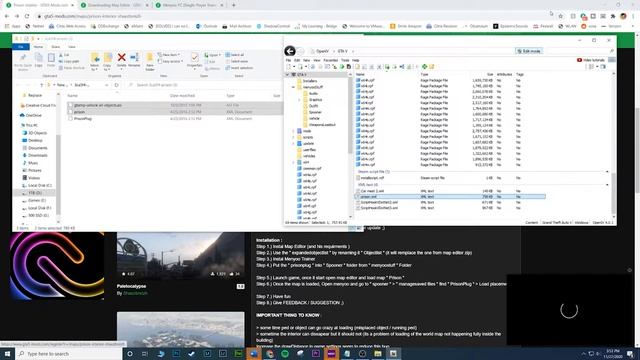Click the Cortana circle on taskbar
Viewport: 640px width, 360px height.
tap(130, 353)
